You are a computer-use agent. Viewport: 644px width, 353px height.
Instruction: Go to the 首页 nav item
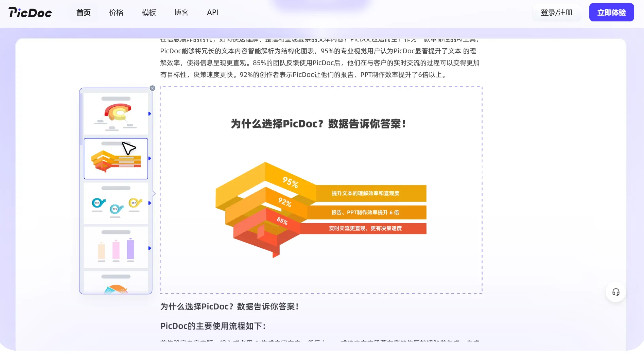[x=84, y=13]
